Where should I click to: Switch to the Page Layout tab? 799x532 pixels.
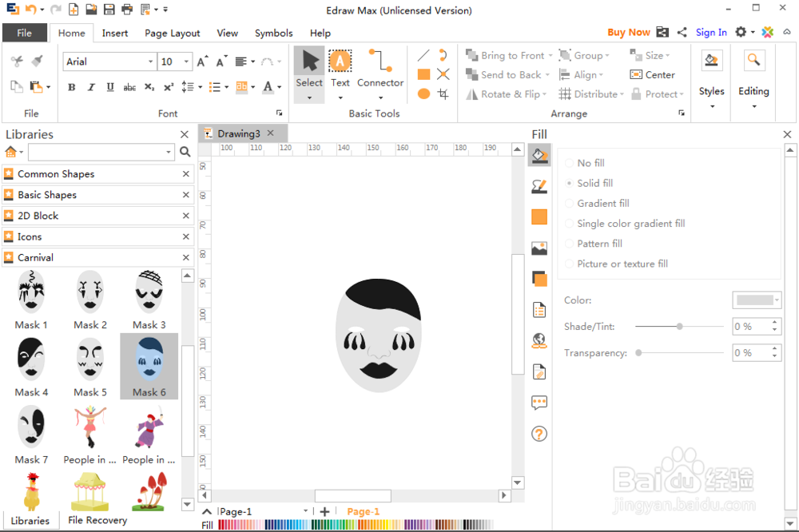point(173,33)
